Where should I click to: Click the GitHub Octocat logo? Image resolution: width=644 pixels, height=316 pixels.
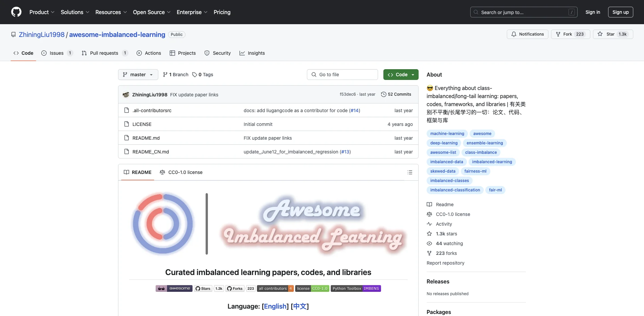16,12
